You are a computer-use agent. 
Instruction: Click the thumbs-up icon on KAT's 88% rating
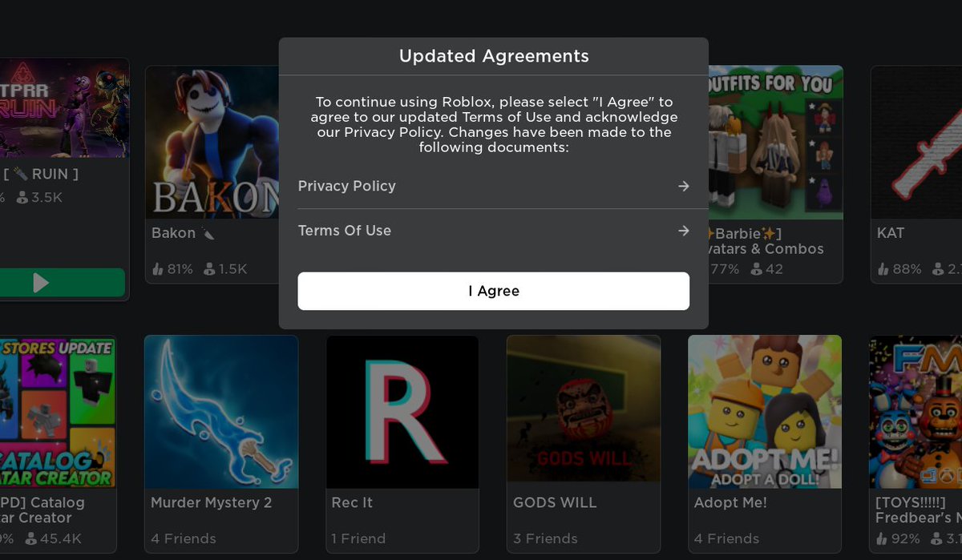tap(883, 269)
